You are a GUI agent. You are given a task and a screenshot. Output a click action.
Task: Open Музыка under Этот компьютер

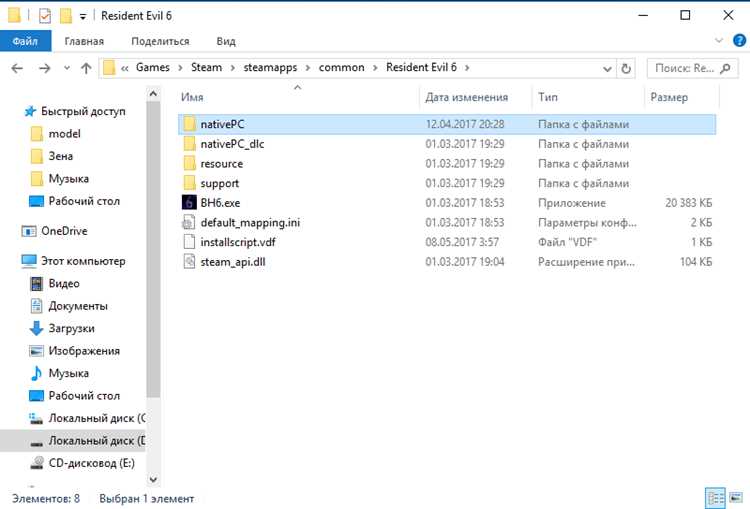tap(60, 373)
